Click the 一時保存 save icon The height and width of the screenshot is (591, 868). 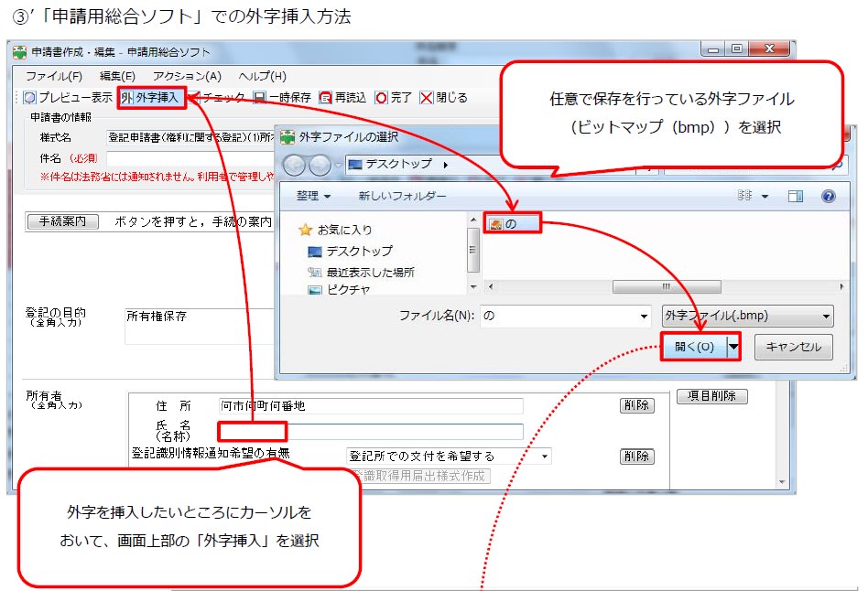click(260, 98)
